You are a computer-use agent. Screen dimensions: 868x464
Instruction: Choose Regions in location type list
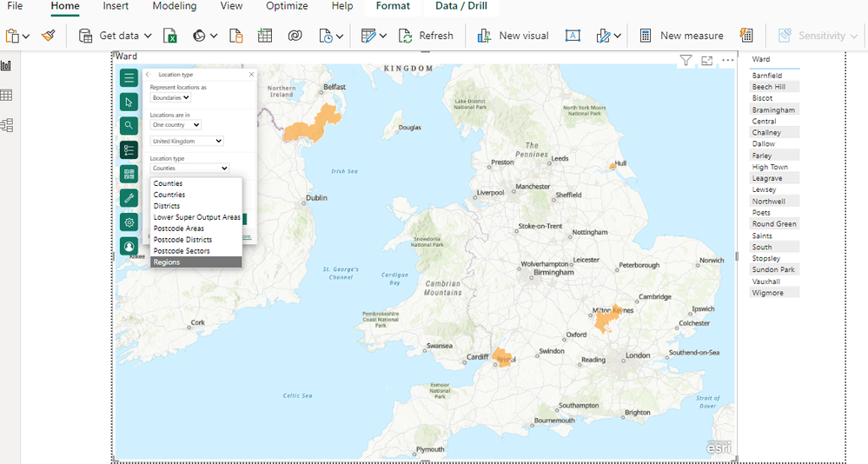click(195, 262)
